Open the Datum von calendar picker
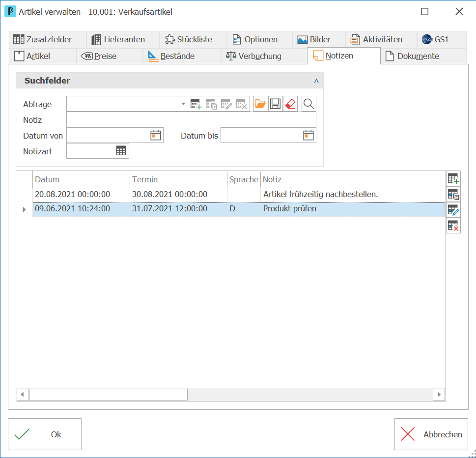 pyautogui.click(x=156, y=135)
